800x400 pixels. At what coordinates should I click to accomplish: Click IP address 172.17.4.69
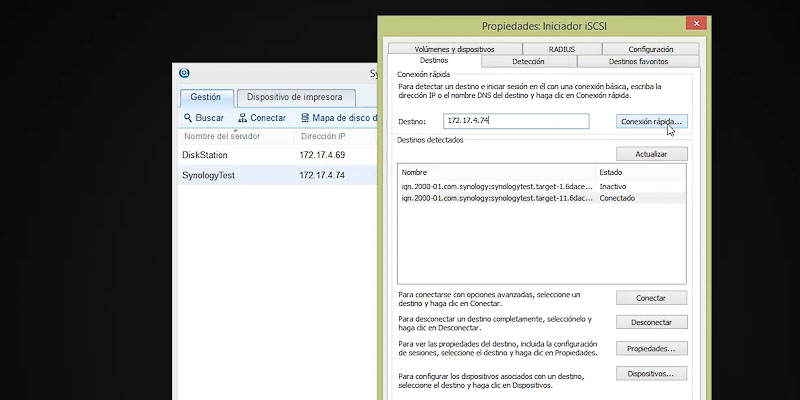pos(322,155)
